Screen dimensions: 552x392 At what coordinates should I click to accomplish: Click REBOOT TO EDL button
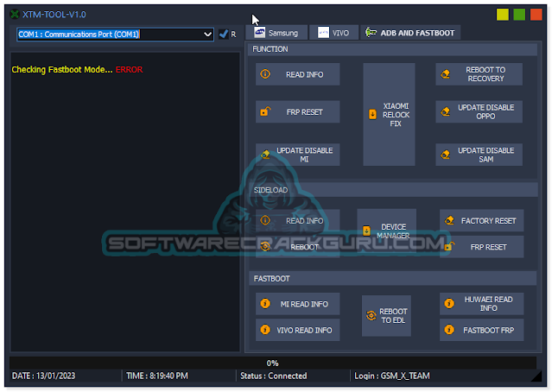(386, 316)
